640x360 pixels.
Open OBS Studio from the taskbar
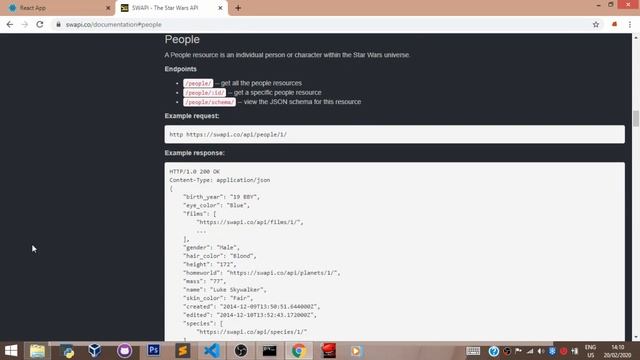[x=241, y=351]
